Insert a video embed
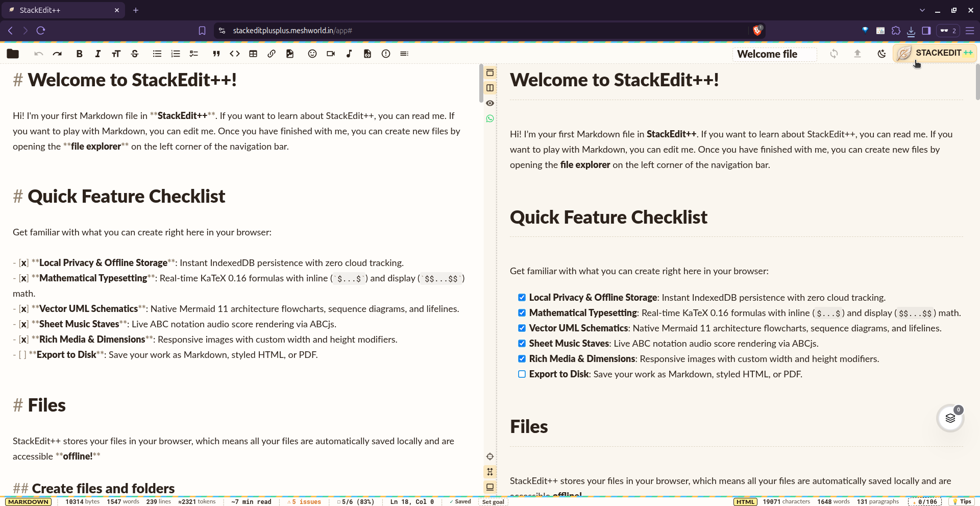Image resolution: width=980 pixels, height=506 pixels. [331, 54]
